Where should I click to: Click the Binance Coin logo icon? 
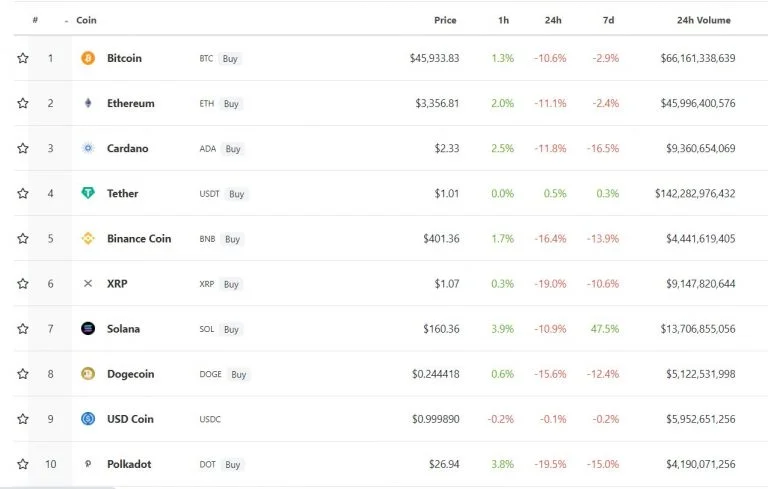point(88,239)
